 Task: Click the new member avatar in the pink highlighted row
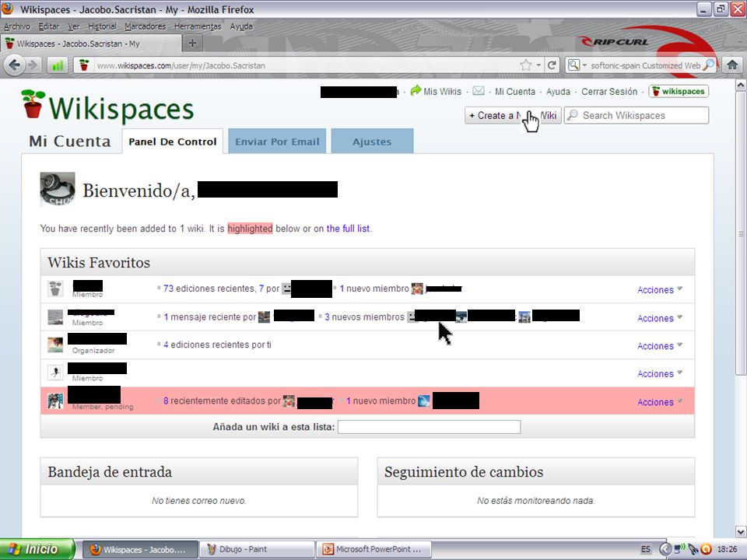(x=423, y=401)
